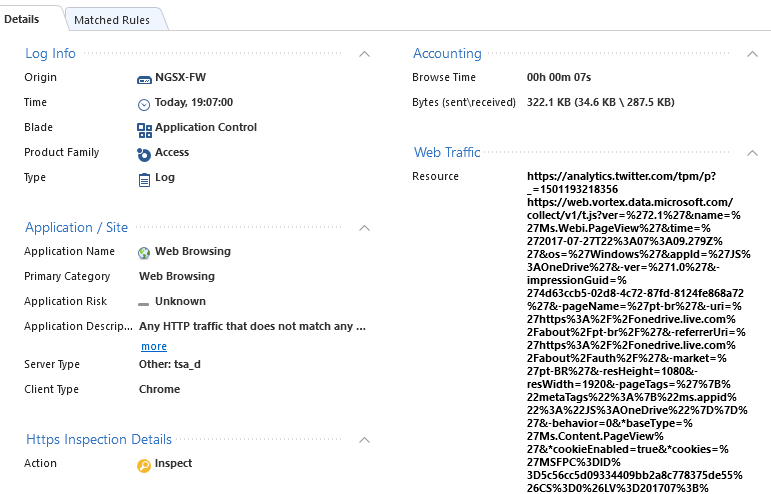
Task: Collapse the Application / Site section
Action: pos(364,228)
